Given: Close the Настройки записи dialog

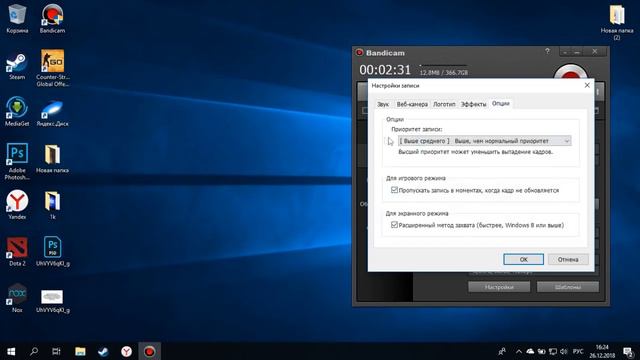Looking at the screenshot, I should (x=587, y=85).
